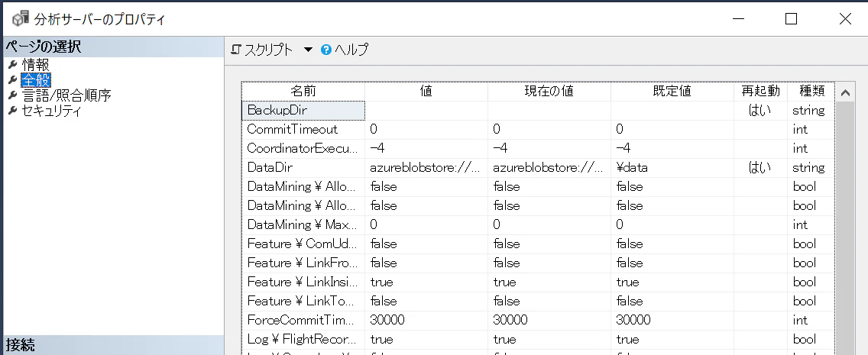Select the Log ¥ FlightRecor... property

coord(303,339)
